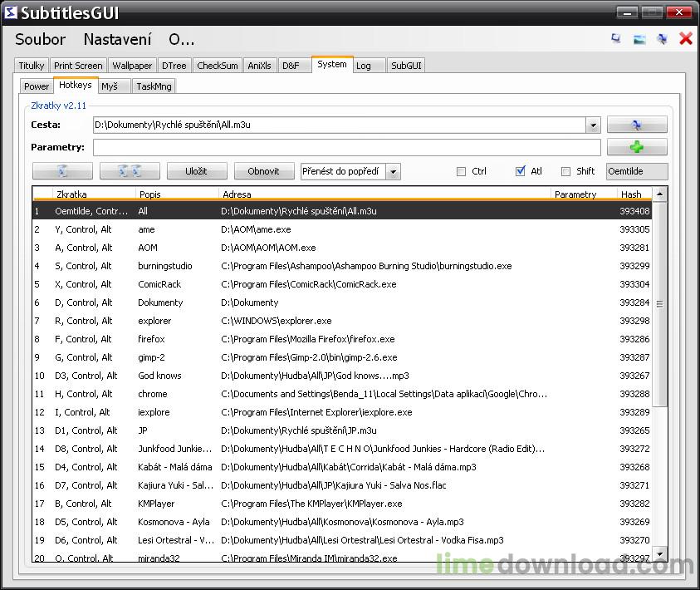
Task: Uncheck the Atl modifier checkbox
Action: (x=521, y=171)
